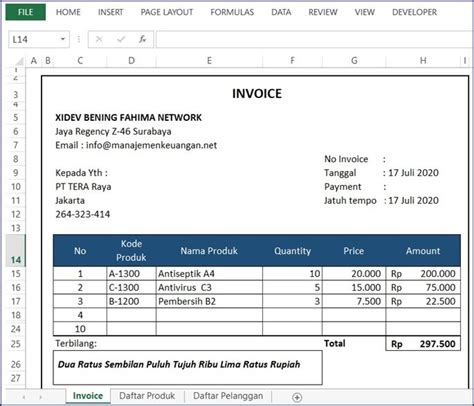Open the Insert Function fx icon
The image size is (474, 406).
(x=142, y=40)
